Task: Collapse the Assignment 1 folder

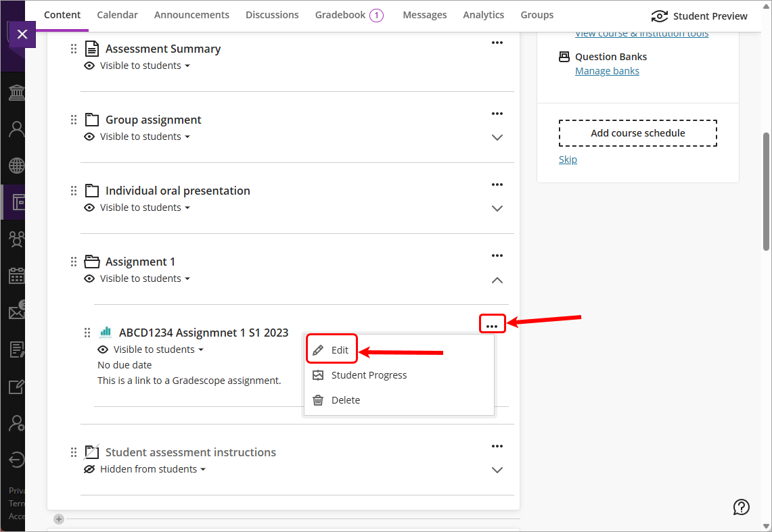Action: pyautogui.click(x=497, y=280)
